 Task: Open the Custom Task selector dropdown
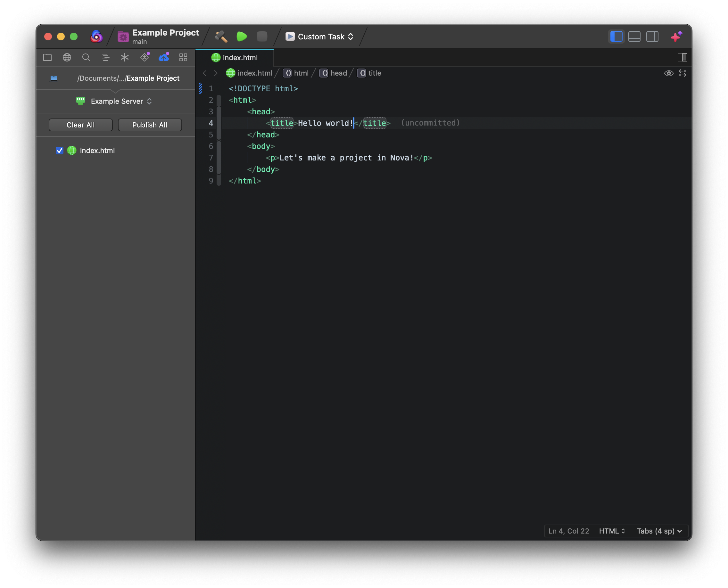tap(319, 37)
